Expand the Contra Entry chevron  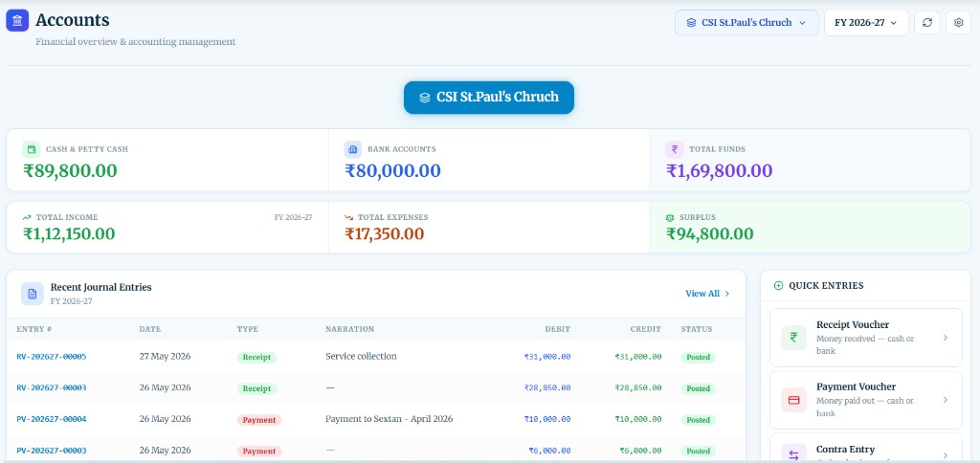945,455
